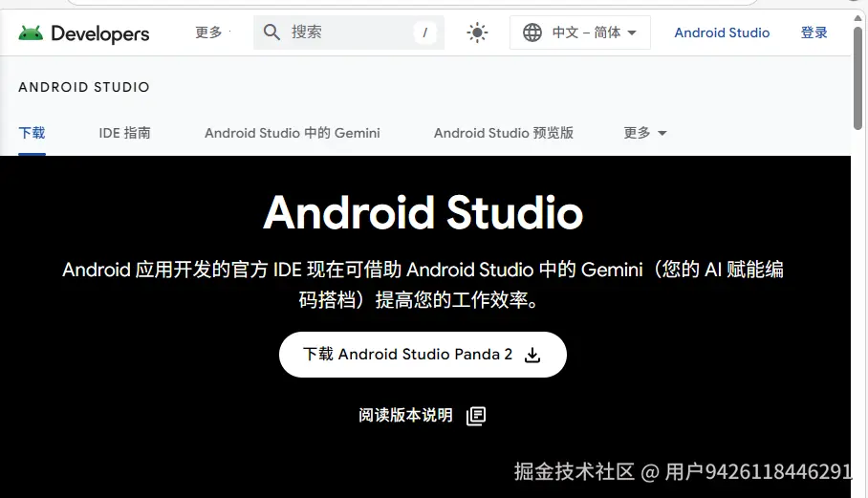Click the search magnifier icon
Viewport: 868px width, 498px height.
click(x=271, y=32)
